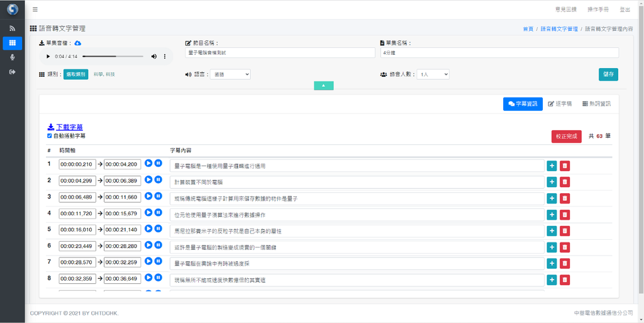The width and height of the screenshot is (644, 323).
Task: Open the grid management sidebar item
Action: pyautogui.click(x=13, y=43)
